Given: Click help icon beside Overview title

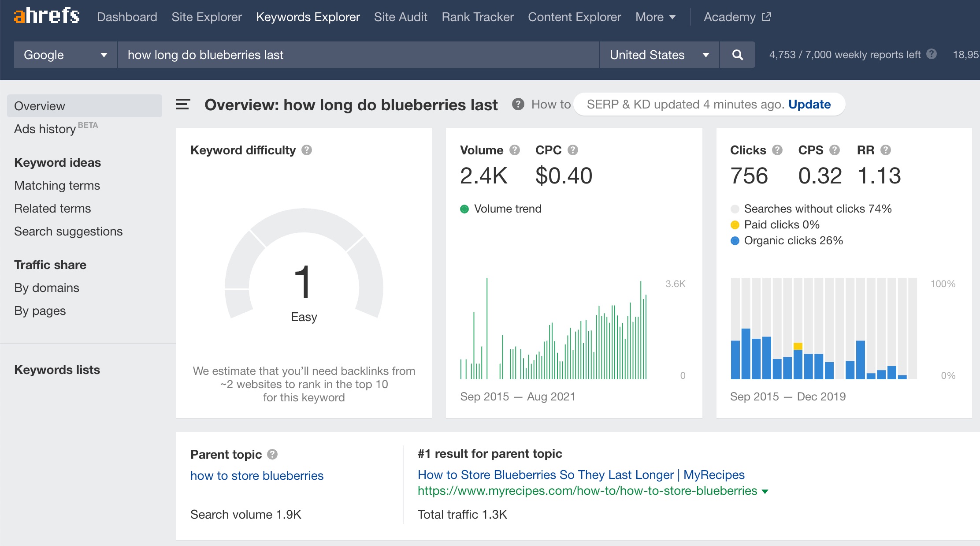Looking at the screenshot, I should [518, 105].
